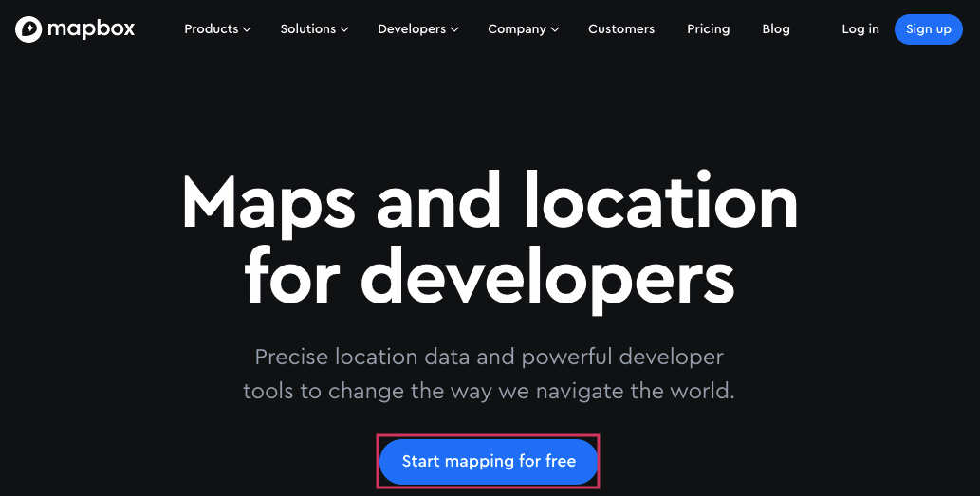Go to the Customers page
The width and height of the screenshot is (980, 496).
click(x=621, y=29)
